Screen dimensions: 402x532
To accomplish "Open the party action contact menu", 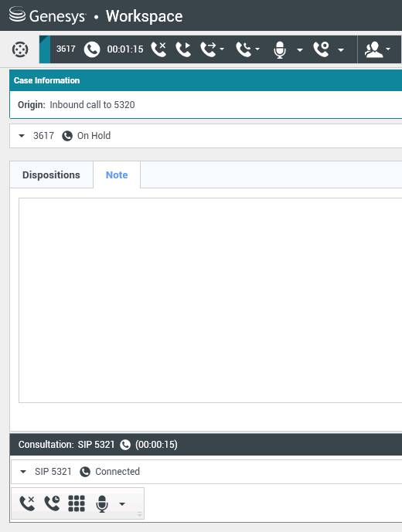I will click(377, 49).
